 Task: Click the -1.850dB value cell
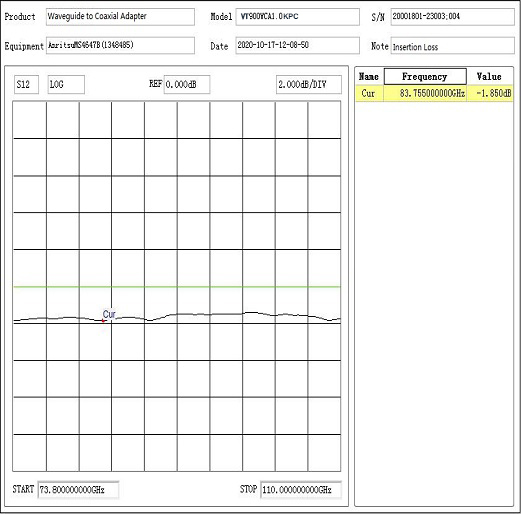click(490, 93)
